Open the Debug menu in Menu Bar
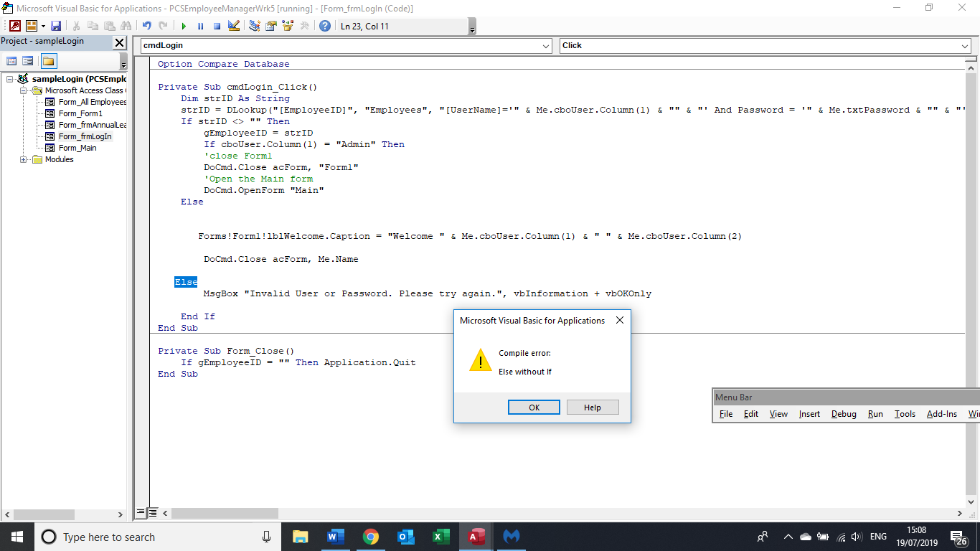Screen dimensions: 980x551 (x=844, y=414)
